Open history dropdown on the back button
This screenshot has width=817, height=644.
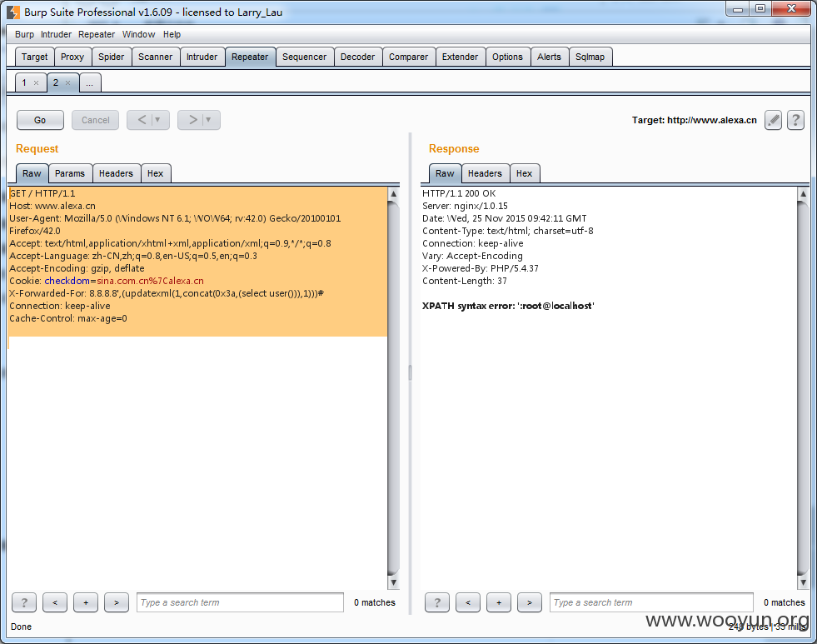[158, 120]
